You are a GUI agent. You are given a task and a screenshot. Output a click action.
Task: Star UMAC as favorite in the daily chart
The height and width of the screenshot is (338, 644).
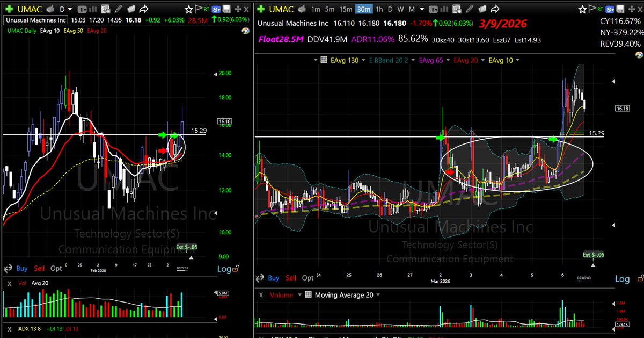[x=188, y=9]
